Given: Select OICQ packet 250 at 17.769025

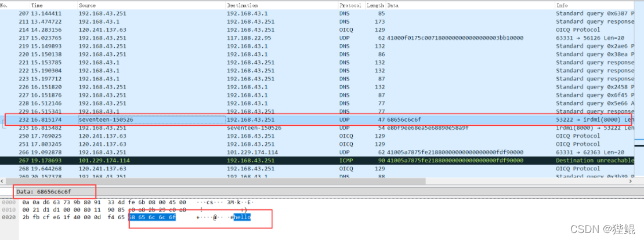Looking at the screenshot, I should tap(317, 136).
